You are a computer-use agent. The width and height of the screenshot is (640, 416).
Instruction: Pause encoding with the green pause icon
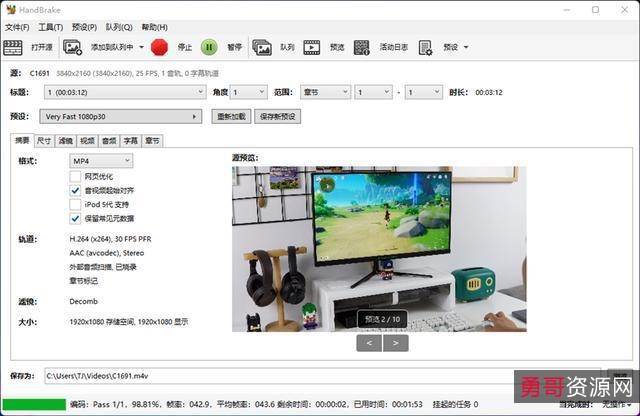click(209, 47)
